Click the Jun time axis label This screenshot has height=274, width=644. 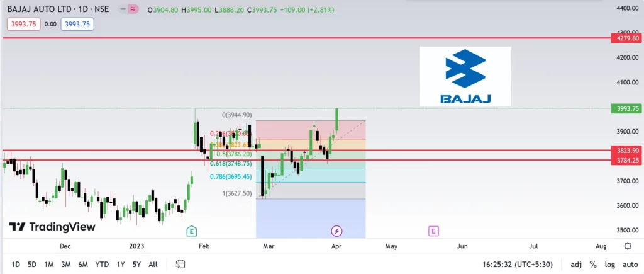click(x=462, y=246)
